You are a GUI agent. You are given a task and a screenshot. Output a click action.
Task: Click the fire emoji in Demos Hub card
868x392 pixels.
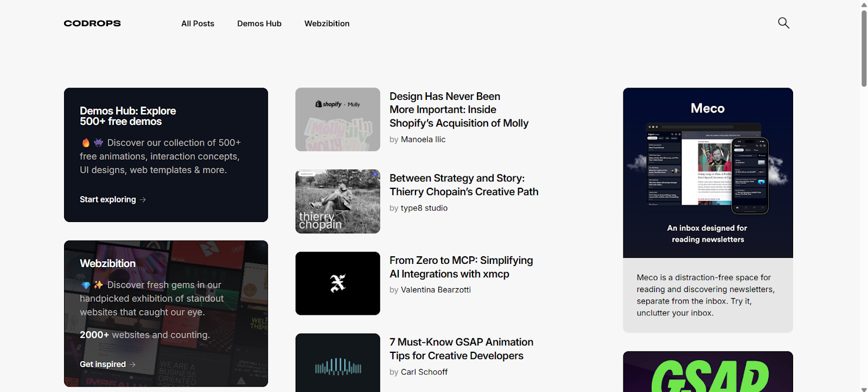click(86, 143)
